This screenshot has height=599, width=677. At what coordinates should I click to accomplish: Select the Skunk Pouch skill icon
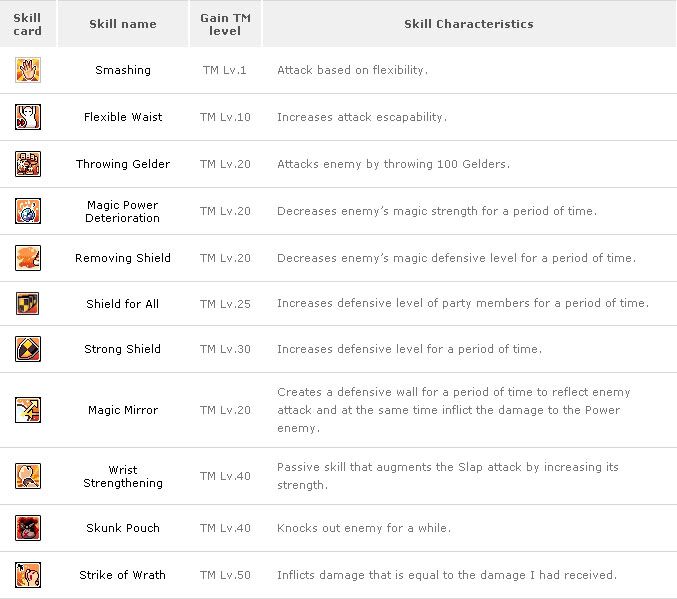(28, 528)
